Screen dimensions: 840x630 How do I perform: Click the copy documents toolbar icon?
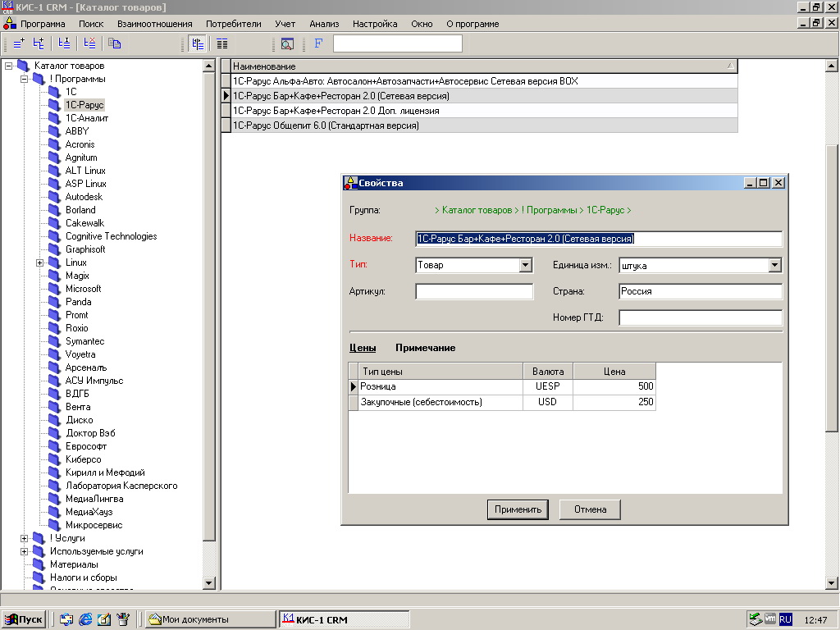tap(115, 43)
